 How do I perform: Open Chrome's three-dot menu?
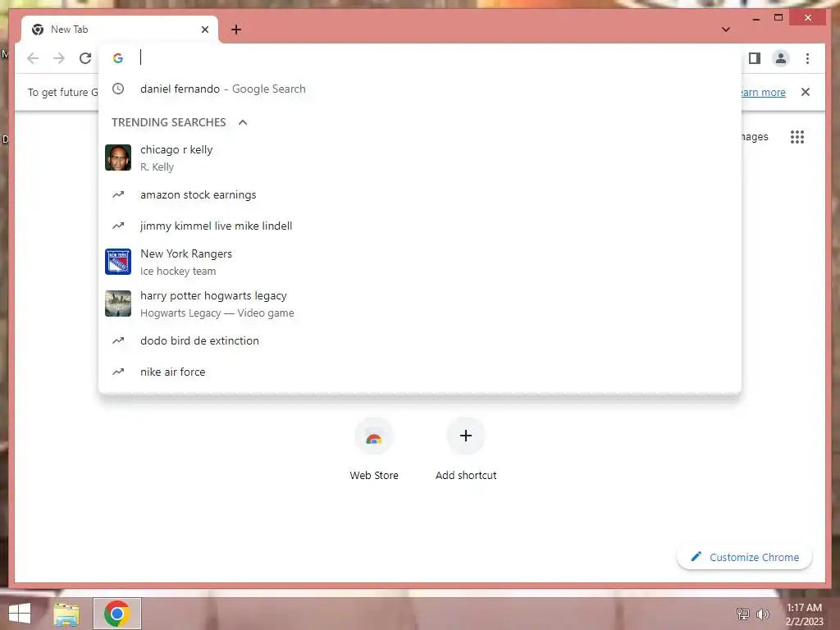coord(807,58)
